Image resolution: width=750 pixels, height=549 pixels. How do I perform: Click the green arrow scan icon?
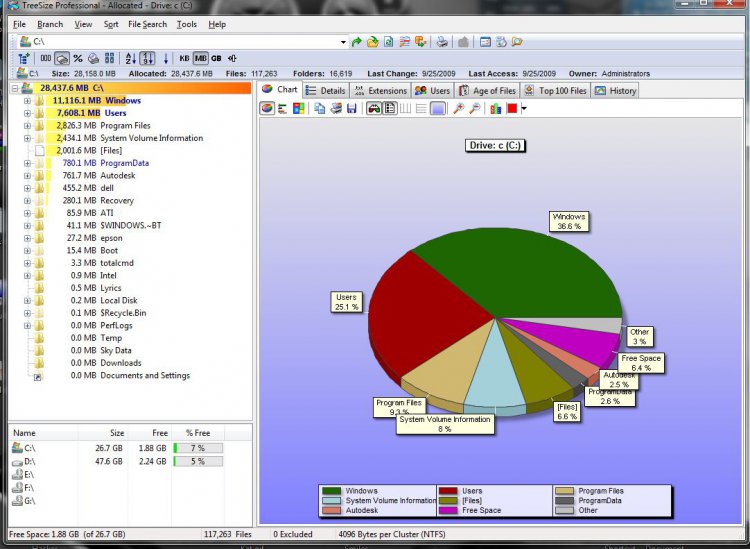(x=356, y=42)
